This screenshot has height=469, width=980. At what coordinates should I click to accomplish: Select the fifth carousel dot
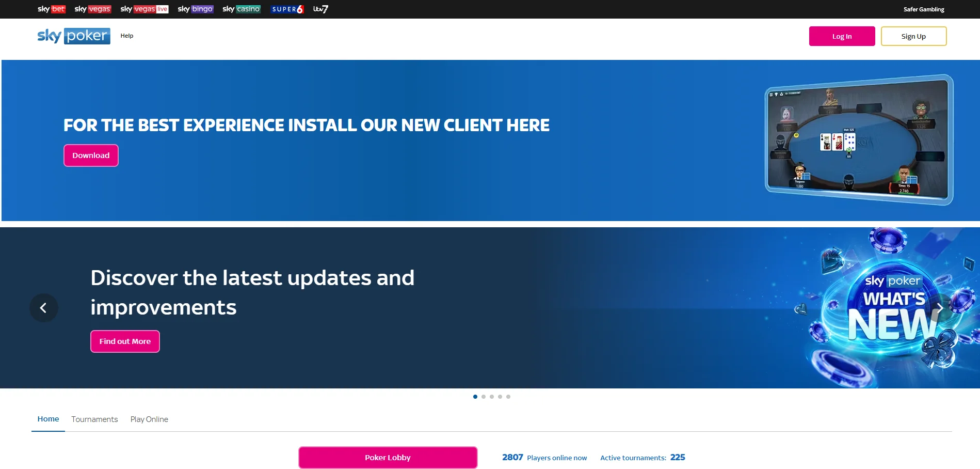[x=508, y=397]
